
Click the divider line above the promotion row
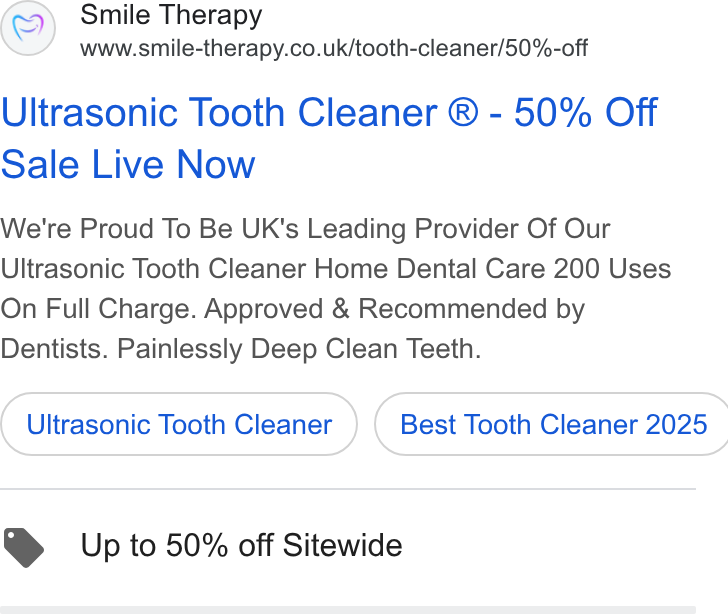click(x=348, y=489)
